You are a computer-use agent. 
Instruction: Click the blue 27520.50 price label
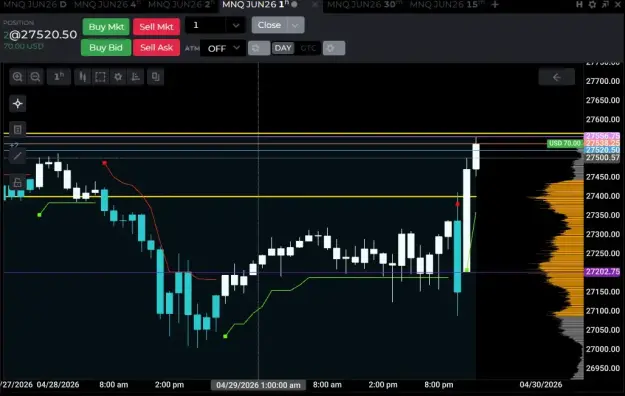click(x=602, y=150)
